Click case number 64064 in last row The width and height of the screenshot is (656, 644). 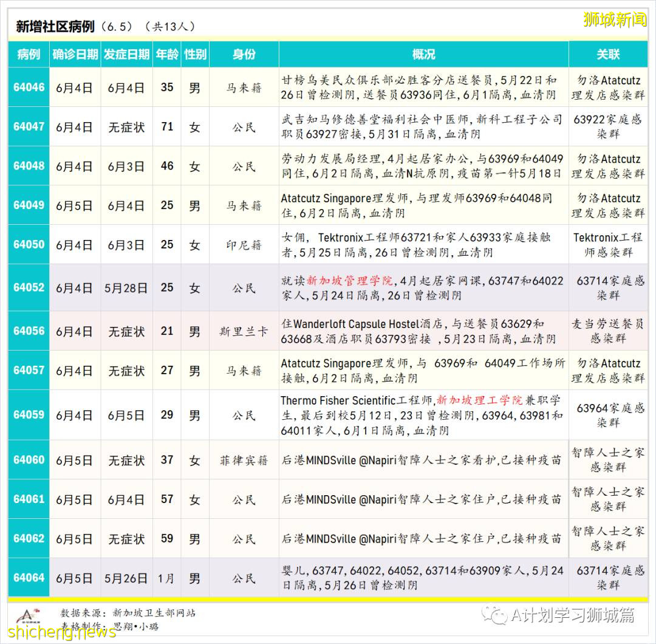click(x=29, y=578)
